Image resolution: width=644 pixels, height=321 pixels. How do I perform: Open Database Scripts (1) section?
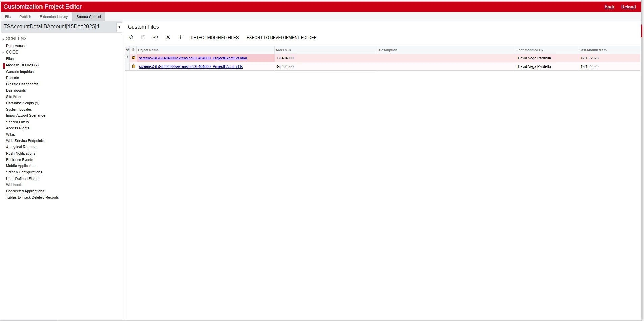point(23,103)
